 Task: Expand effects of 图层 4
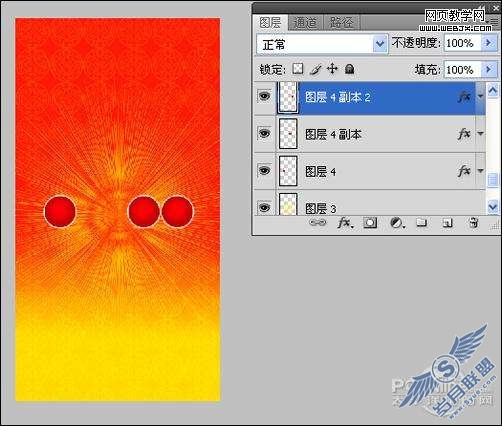point(480,171)
